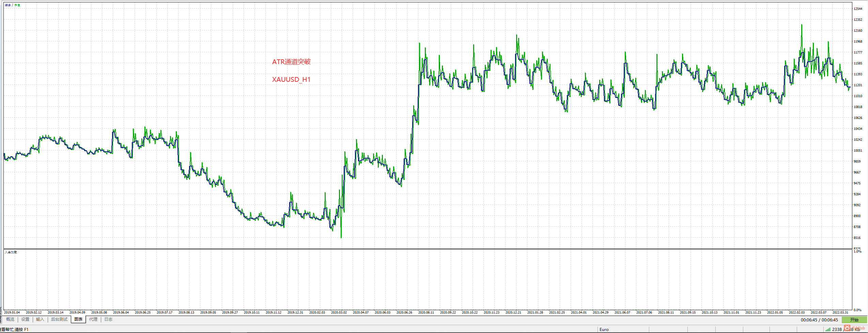The image size is (868, 333).
Task: Click the 0.0% deposit load scale label
Action: [857, 310]
